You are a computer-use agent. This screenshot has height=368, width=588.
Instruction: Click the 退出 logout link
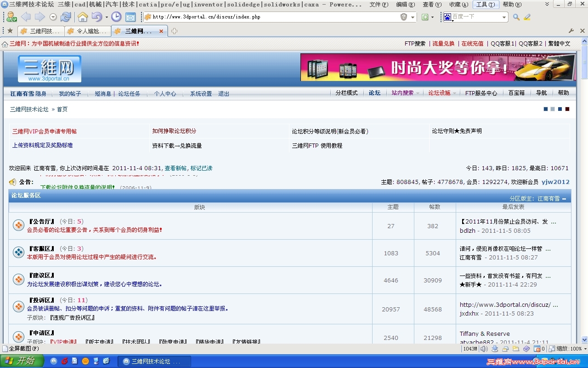[224, 94]
